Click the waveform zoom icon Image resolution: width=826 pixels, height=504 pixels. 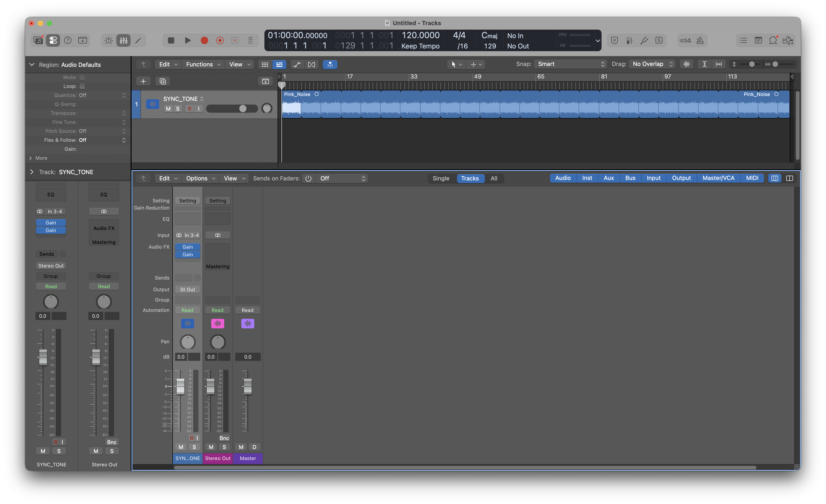pos(687,64)
